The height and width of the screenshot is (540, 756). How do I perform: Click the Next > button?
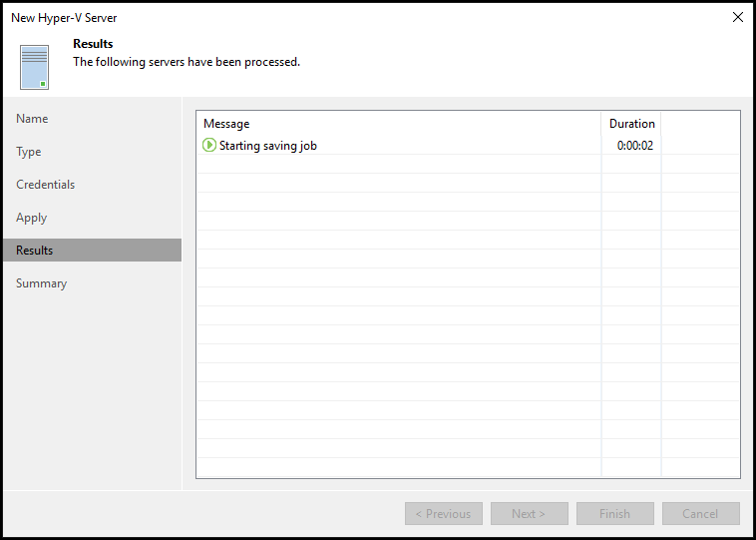click(x=530, y=513)
